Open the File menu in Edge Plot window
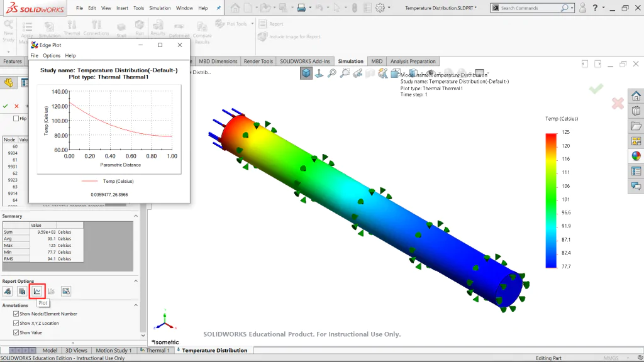644x362 pixels. pos(34,55)
